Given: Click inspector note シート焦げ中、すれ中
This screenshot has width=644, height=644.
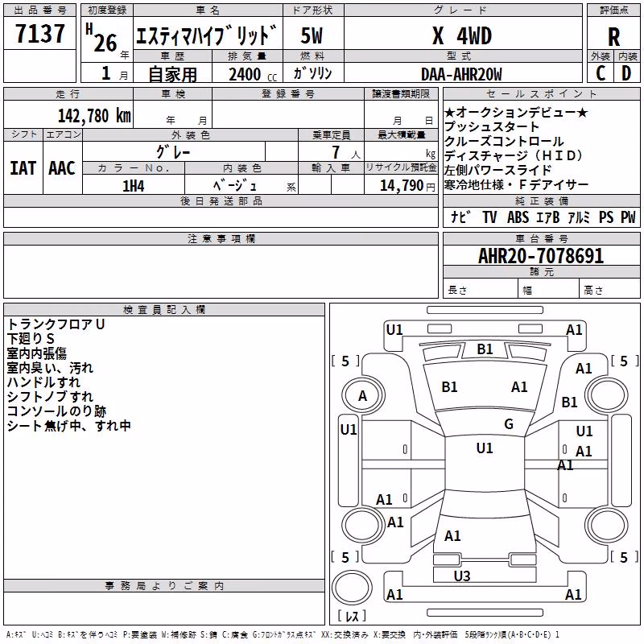Looking at the screenshot, I should tap(69, 426).
